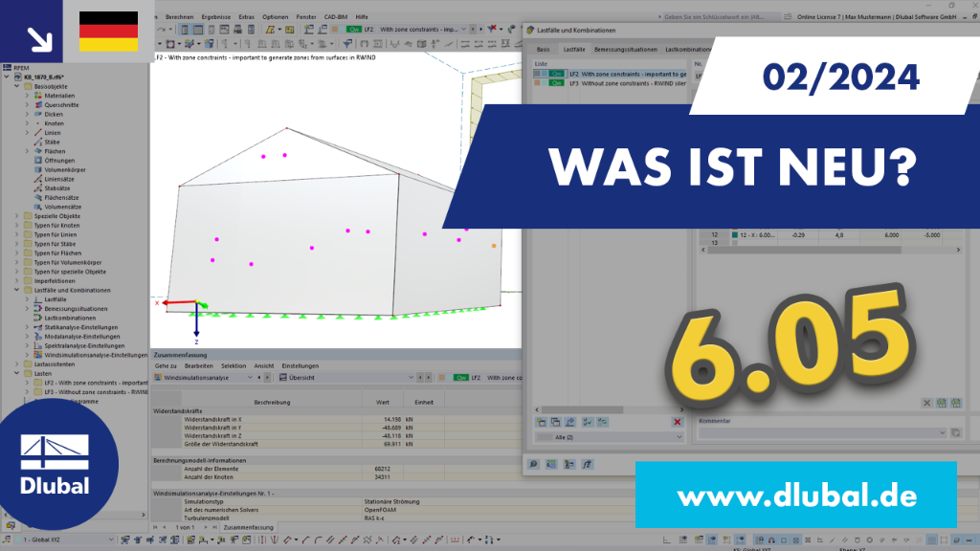Jump to first table page icon

(156, 527)
